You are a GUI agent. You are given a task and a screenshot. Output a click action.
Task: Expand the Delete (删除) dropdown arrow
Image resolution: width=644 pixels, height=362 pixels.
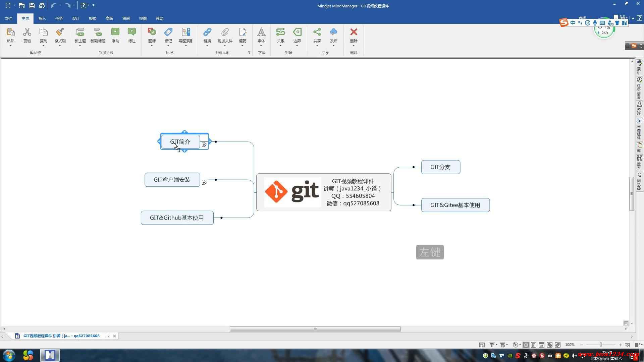pyautogui.click(x=354, y=46)
